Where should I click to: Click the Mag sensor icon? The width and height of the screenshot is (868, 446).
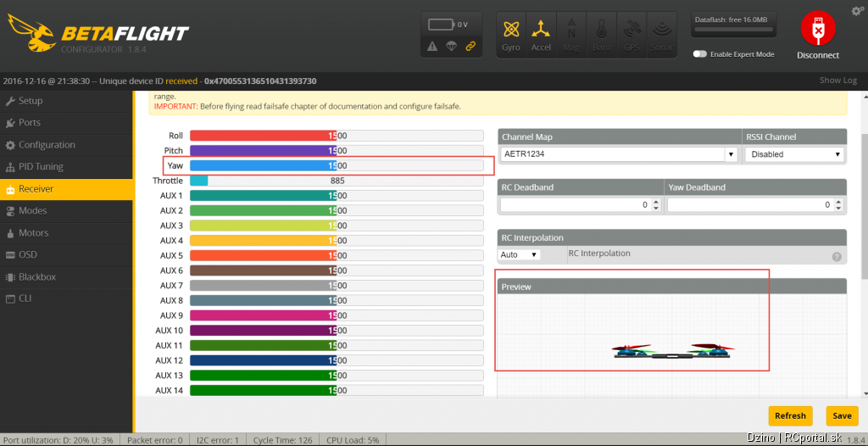(571, 35)
